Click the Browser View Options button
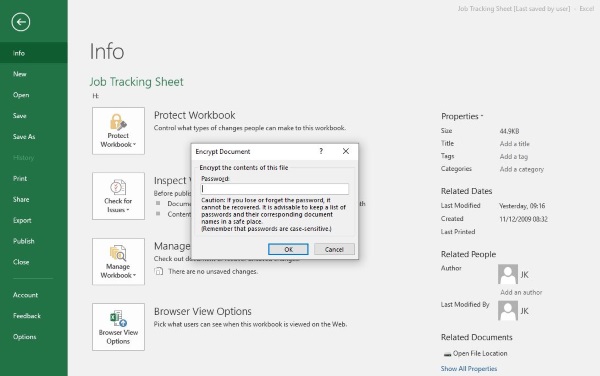Screen dimensions: 600x376 (118, 327)
